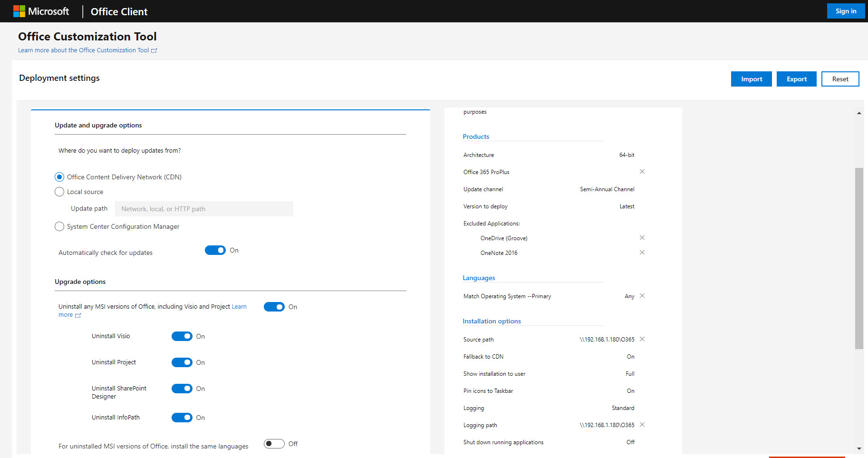
Task: Jump to Languages section in summary
Action: coord(479,278)
